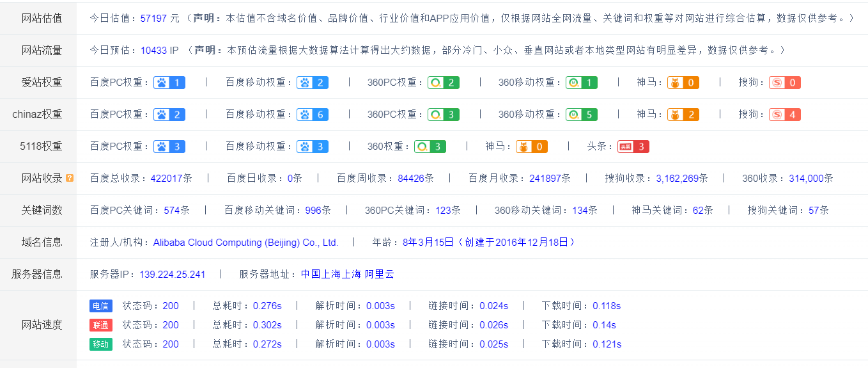The width and height of the screenshot is (868, 368).
Task: Click 头条 weight badge in 5118权重 row
Action: [x=633, y=147]
